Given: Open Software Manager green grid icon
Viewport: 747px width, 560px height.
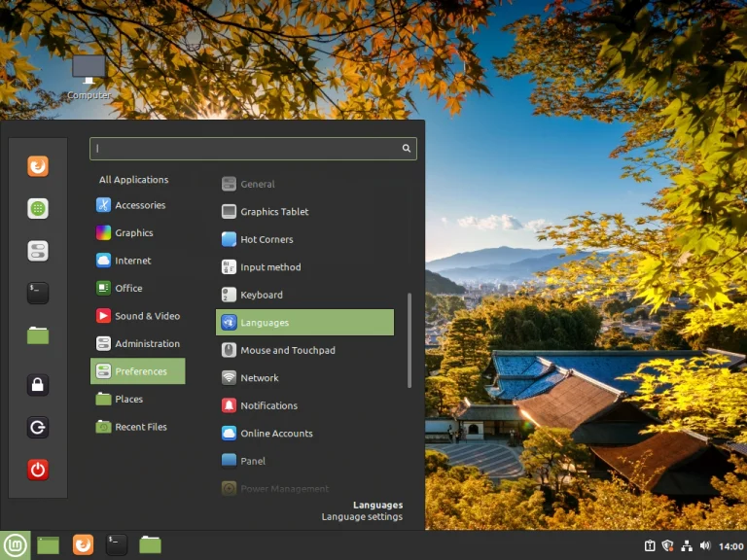Looking at the screenshot, I should (38, 209).
